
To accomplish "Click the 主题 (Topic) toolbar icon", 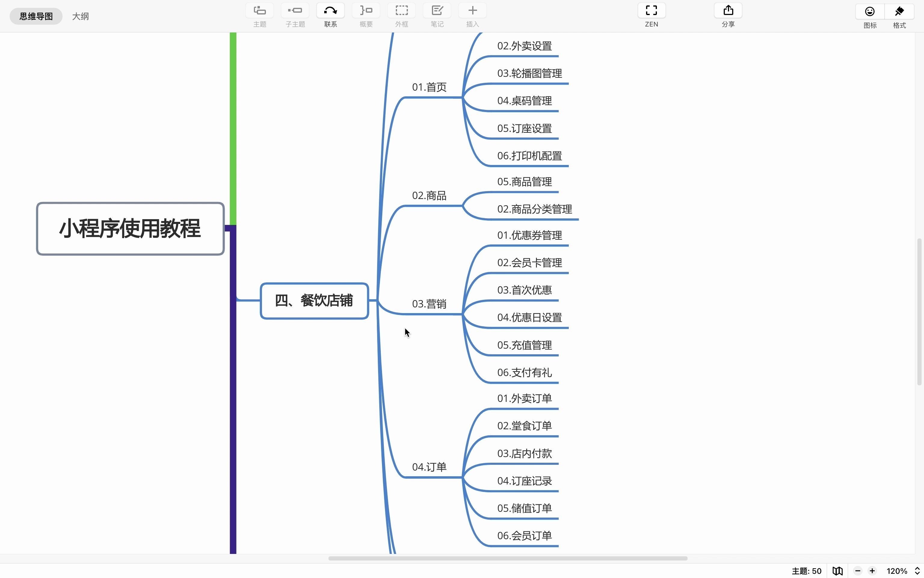I will coord(260,11).
